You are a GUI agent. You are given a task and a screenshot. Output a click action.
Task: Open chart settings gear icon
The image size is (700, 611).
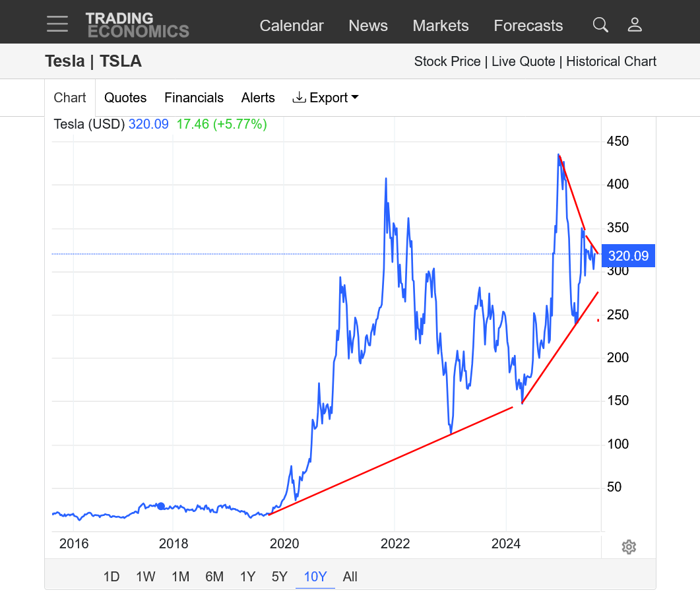629,547
